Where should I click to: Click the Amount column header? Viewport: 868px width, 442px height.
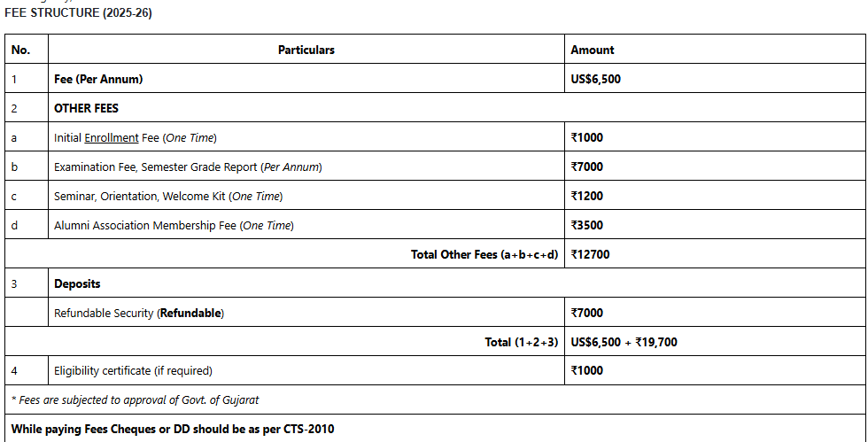(x=593, y=50)
